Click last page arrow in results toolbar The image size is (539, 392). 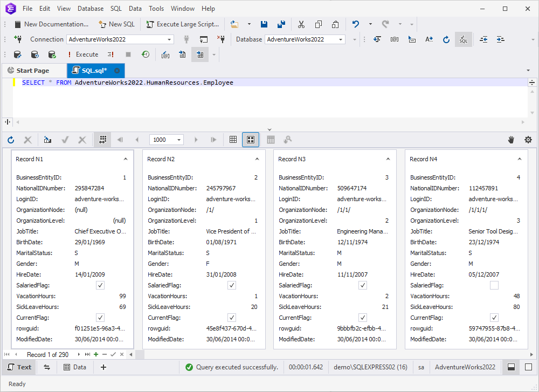click(213, 140)
